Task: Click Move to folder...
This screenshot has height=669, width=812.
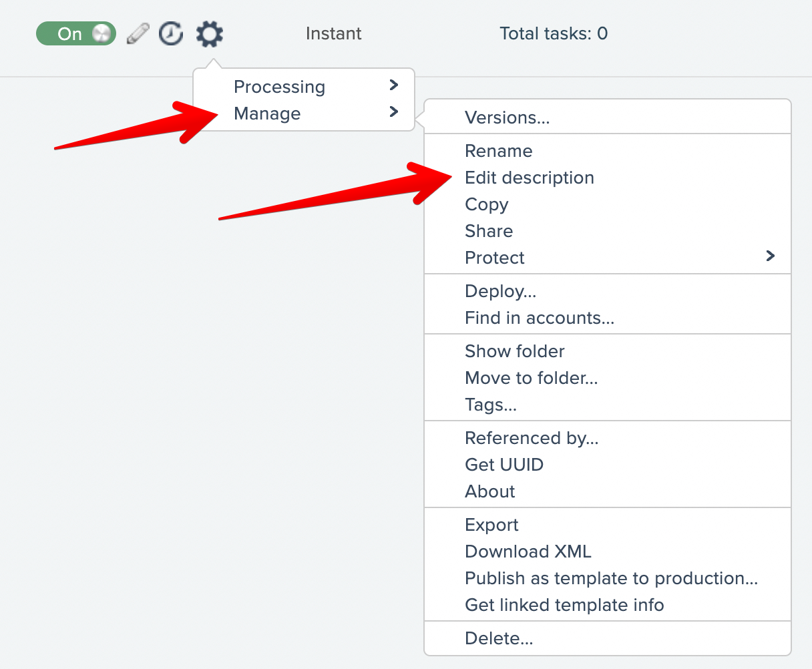Action: (531, 378)
